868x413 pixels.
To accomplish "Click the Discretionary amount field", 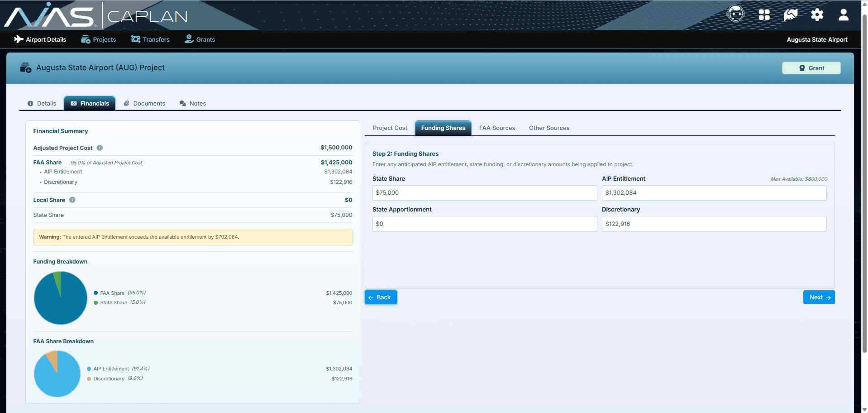I will [x=714, y=224].
